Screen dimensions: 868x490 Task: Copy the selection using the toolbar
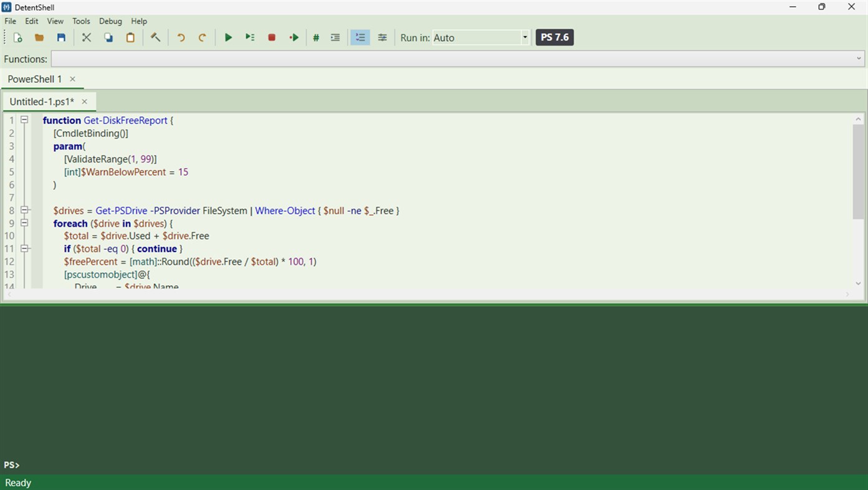coord(108,37)
